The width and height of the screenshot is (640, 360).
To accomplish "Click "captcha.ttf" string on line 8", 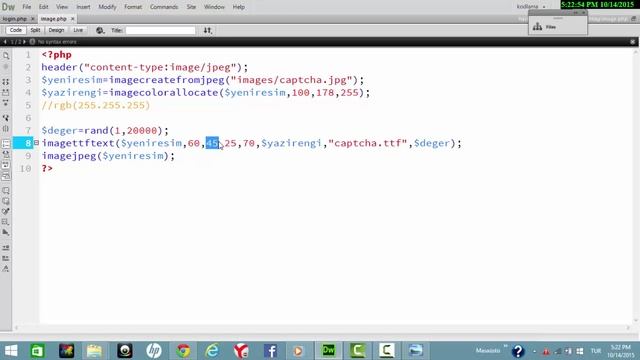I will click(368, 143).
